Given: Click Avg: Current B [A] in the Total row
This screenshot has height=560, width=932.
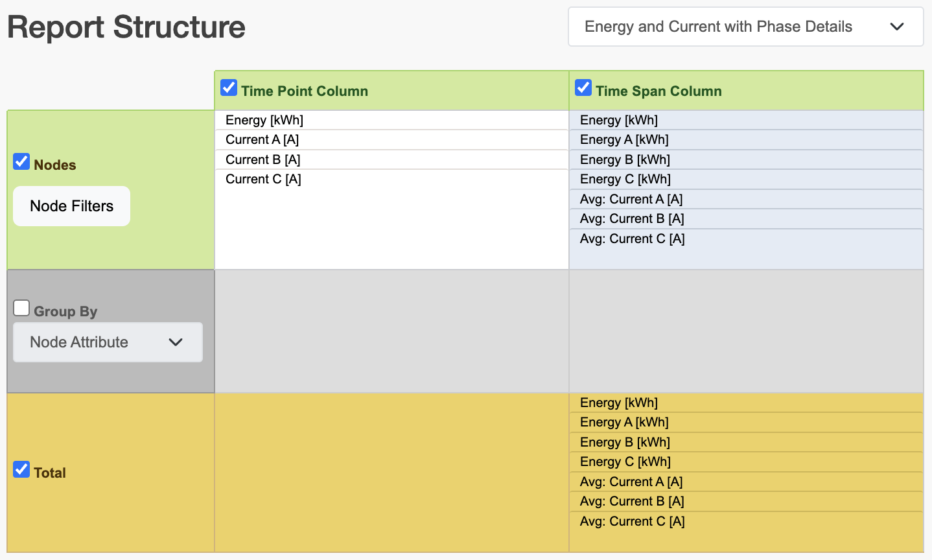Looking at the screenshot, I should pos(632,501).
